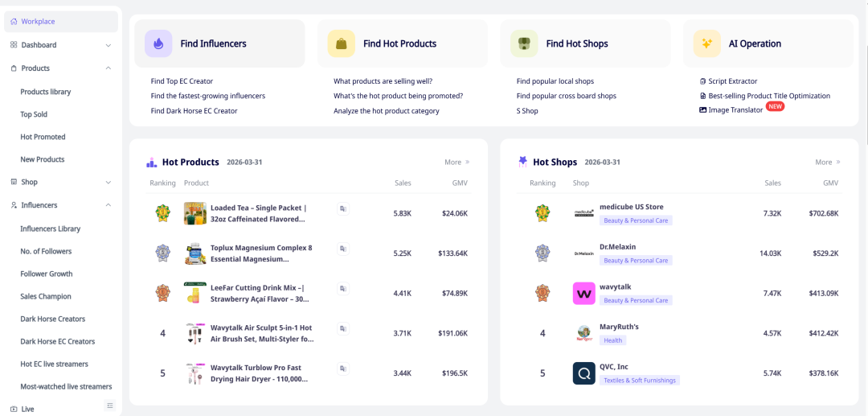The height and width of the screenshot is (416, 868).
Task: Click the Find Top EC Creator link
Action: [182, 81]
